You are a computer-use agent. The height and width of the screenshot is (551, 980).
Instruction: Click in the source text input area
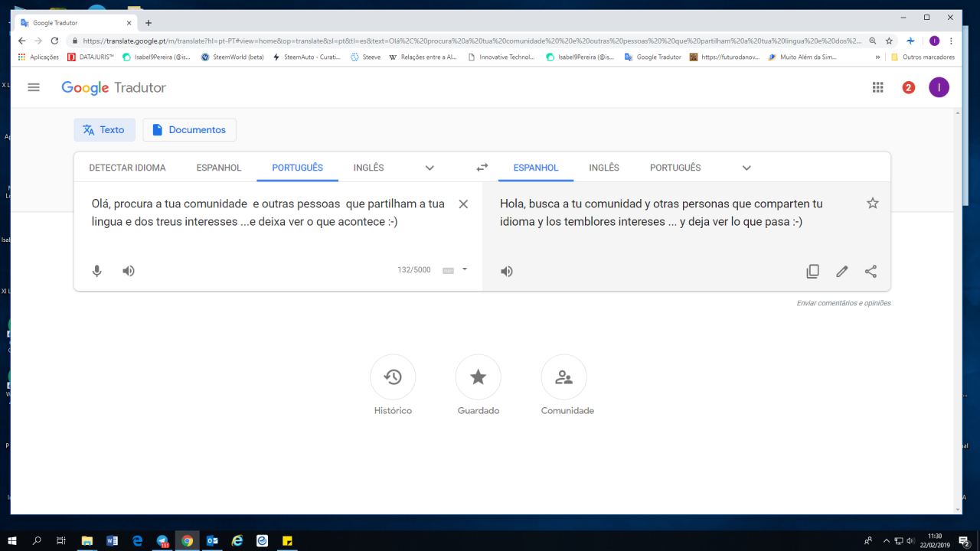point(268,214)
